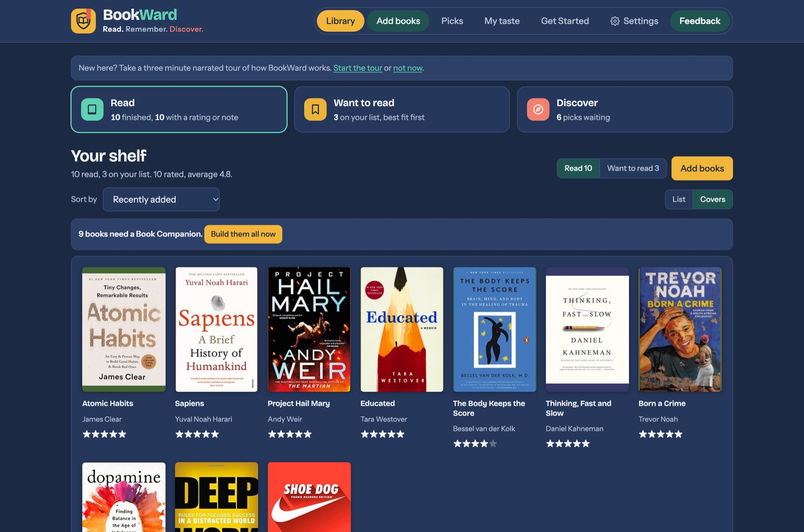Viewport: 804px width, 532px height.
Task: Click Educated star rating
Action: point(382,434)
